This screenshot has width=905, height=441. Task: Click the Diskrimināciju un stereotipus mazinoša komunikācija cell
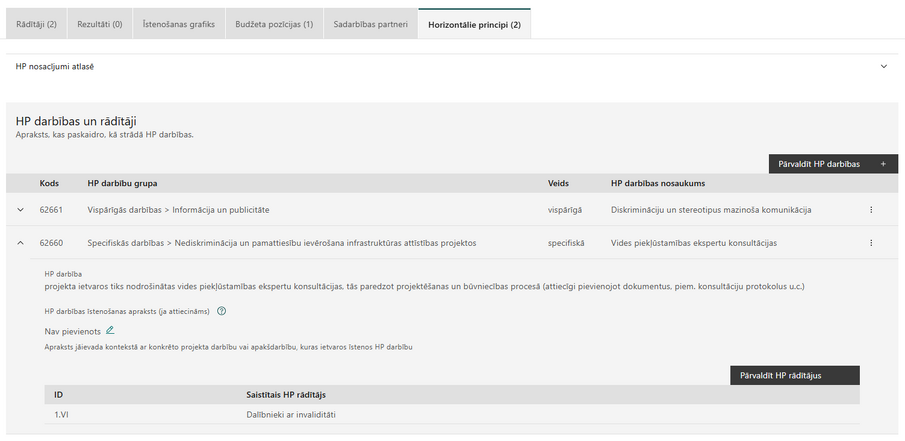711,210
